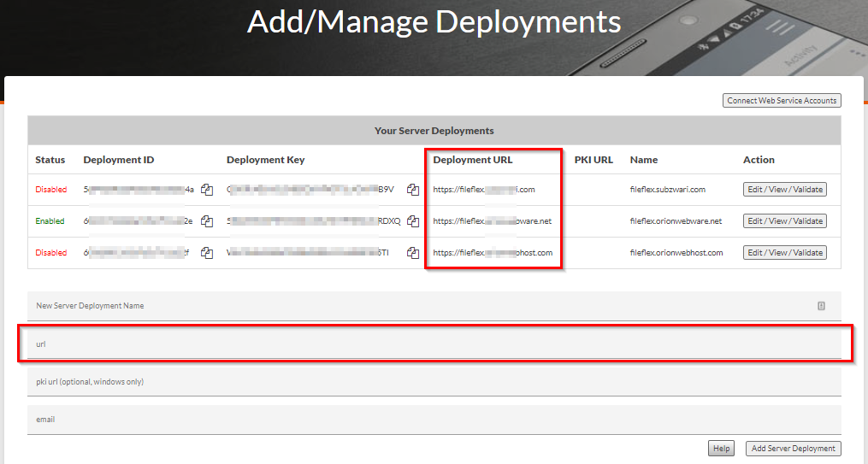Focus the email input field
This screenshot has width=868, height=464.
(x=434, y=420)
